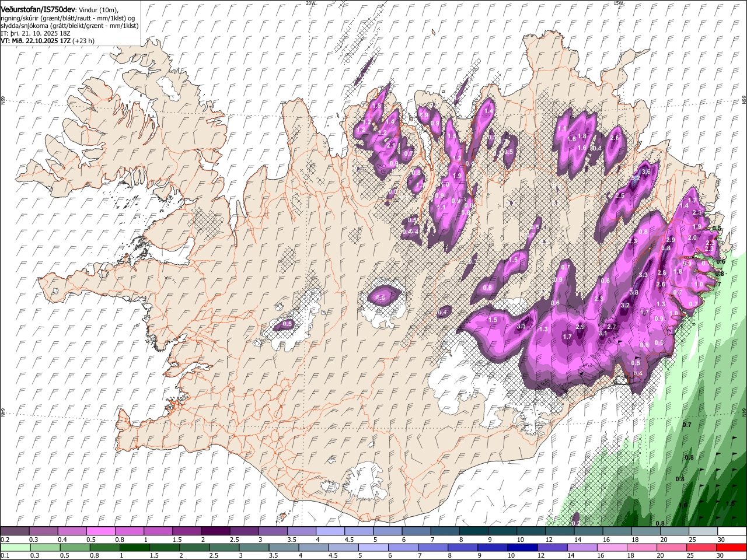Screen dimensions: 747x560
Task: Select upper legend swatch between 0.5 and 0.8
Action: [x=100, y=531]
